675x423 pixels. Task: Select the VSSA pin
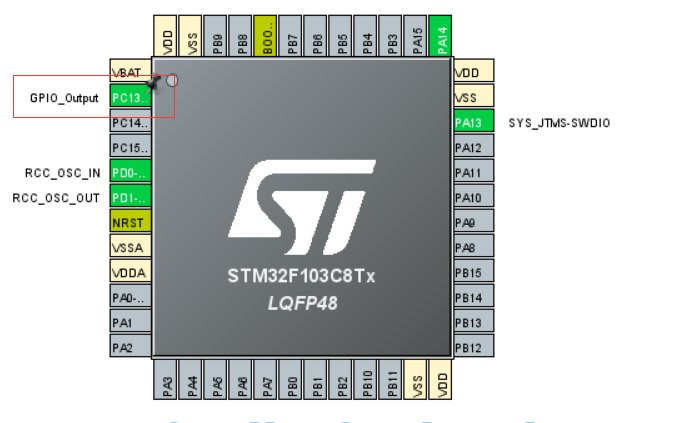tap(130, 247)
